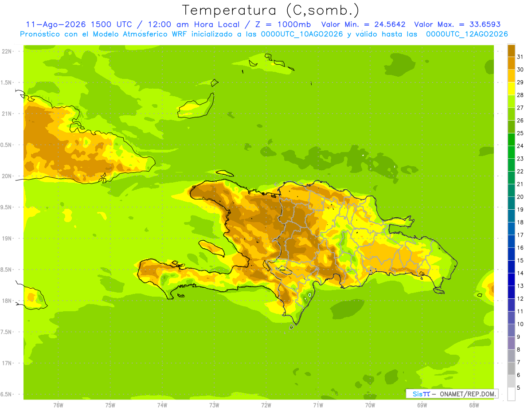532x411 pixels.
Task: Click the 'SisTT - ONAMET/REP.DOM.' label
Action: coord(452,394)
